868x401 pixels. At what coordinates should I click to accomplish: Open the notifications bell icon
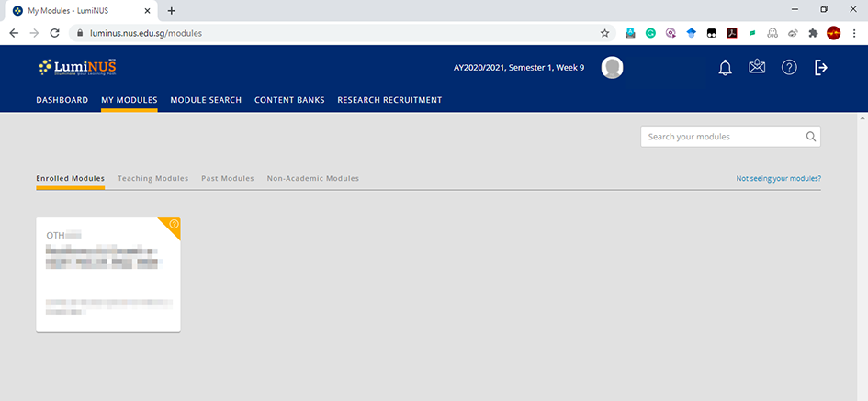tap(725, 68)
